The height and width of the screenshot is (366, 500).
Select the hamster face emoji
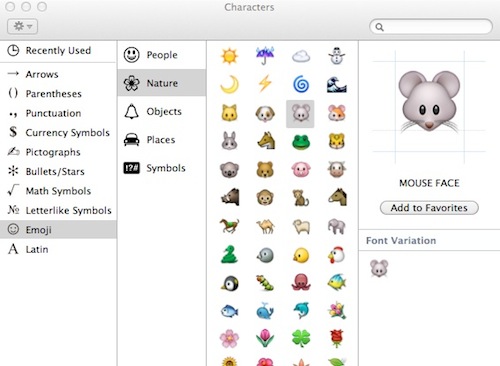tap(337, 113)
